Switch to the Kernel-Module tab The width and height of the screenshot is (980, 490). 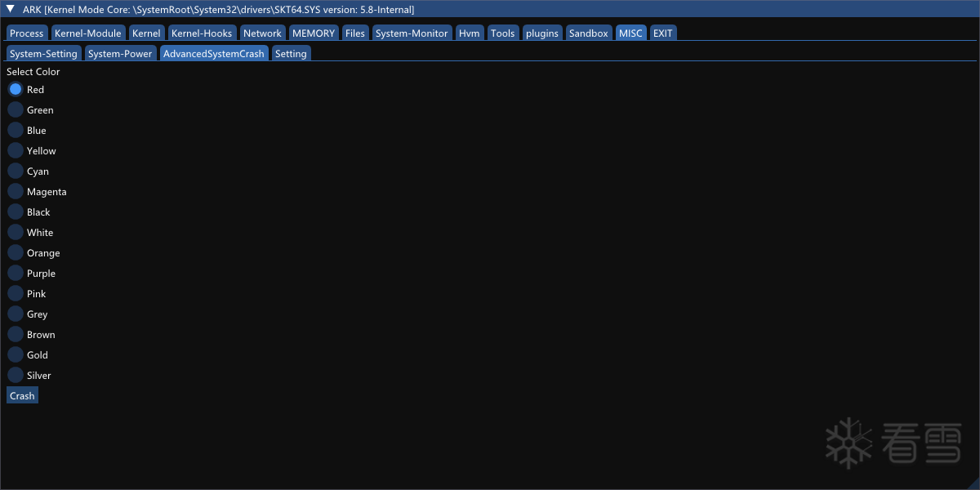[x=88, y=33]
